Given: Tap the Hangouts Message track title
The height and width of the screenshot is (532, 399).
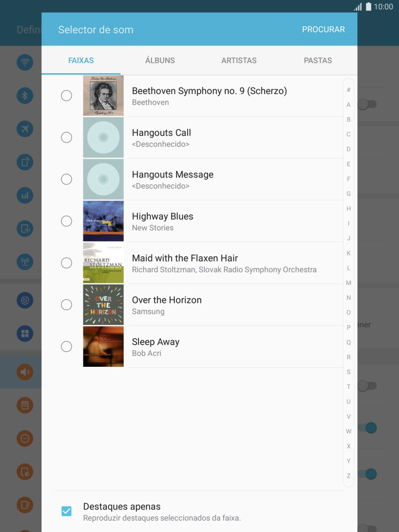Looking at the screenshot, I should 173,175.
